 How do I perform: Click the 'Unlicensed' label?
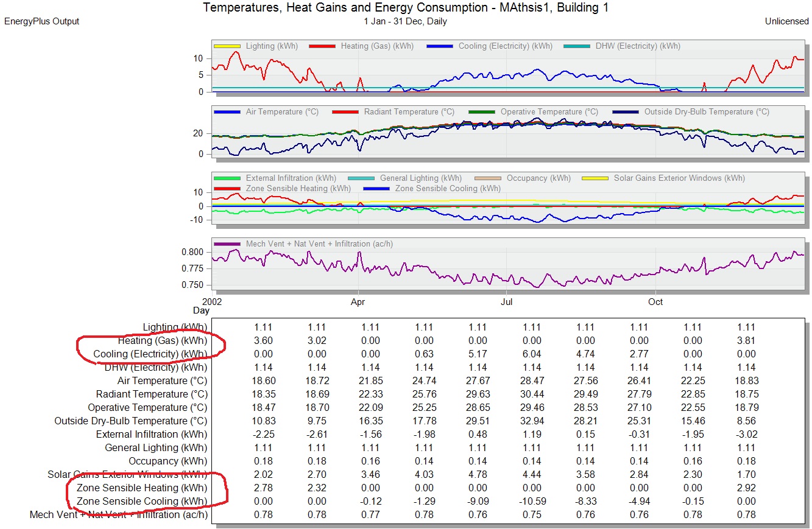coord(787,21)
